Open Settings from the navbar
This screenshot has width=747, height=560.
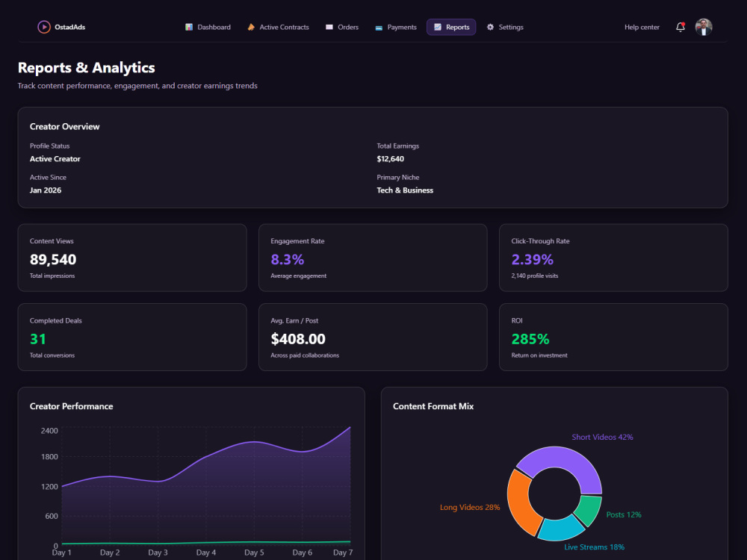tap(505, 27)
